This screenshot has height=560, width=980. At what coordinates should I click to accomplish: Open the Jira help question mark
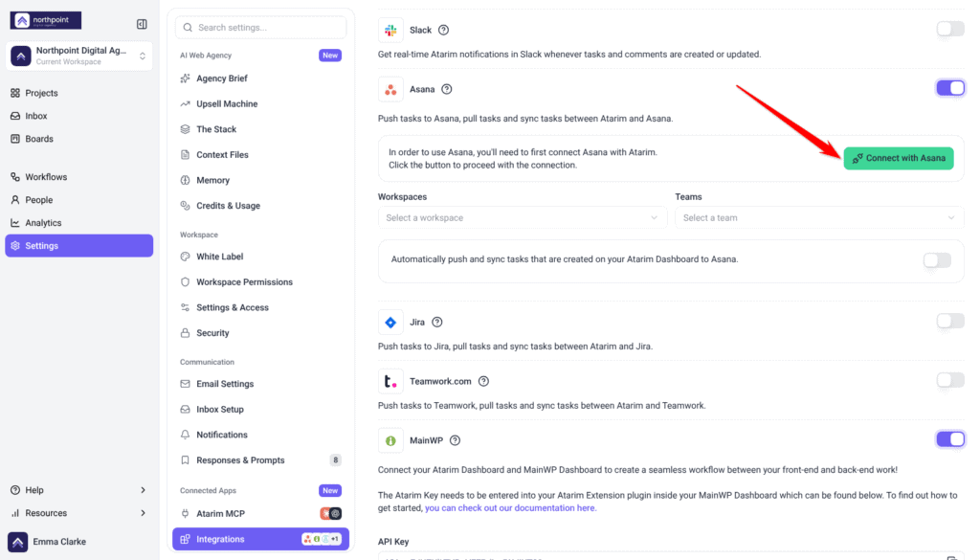coord(437,323)
